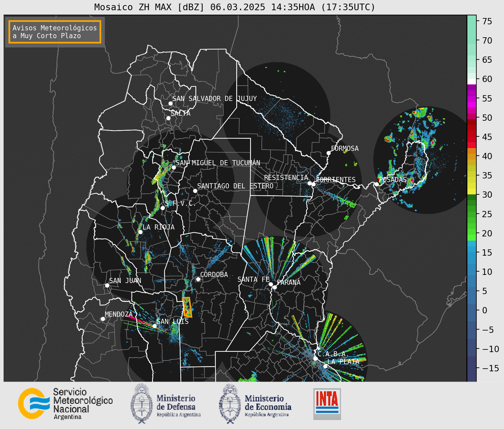Screen dimensions: 504x429
Task: Click the −15 value on the dBZ scale
Action: [490, 368]
